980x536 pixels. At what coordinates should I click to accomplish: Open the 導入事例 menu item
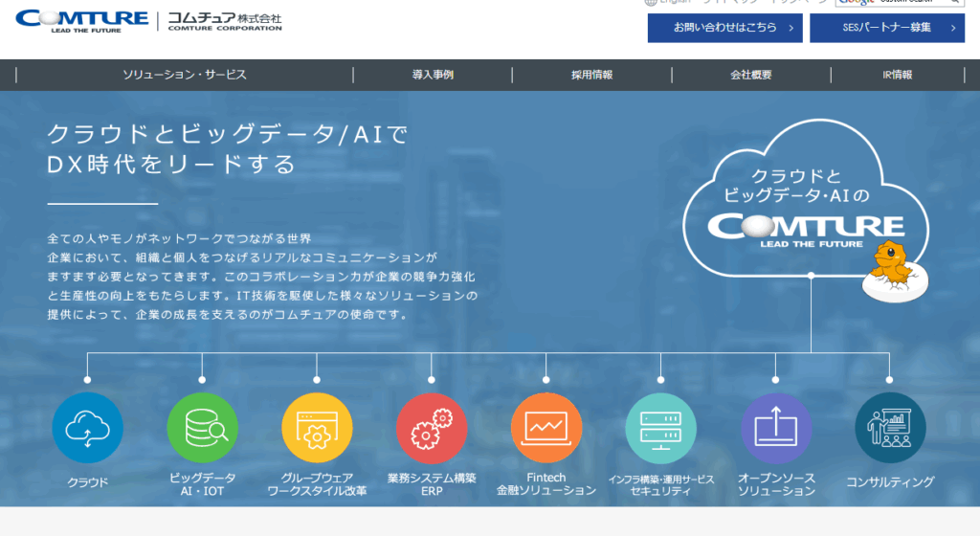pyautogui.click(x=433, y=75)
